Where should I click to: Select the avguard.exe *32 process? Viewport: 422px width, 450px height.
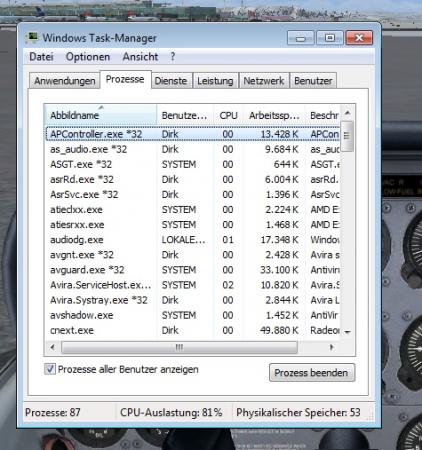pos(193,270)
